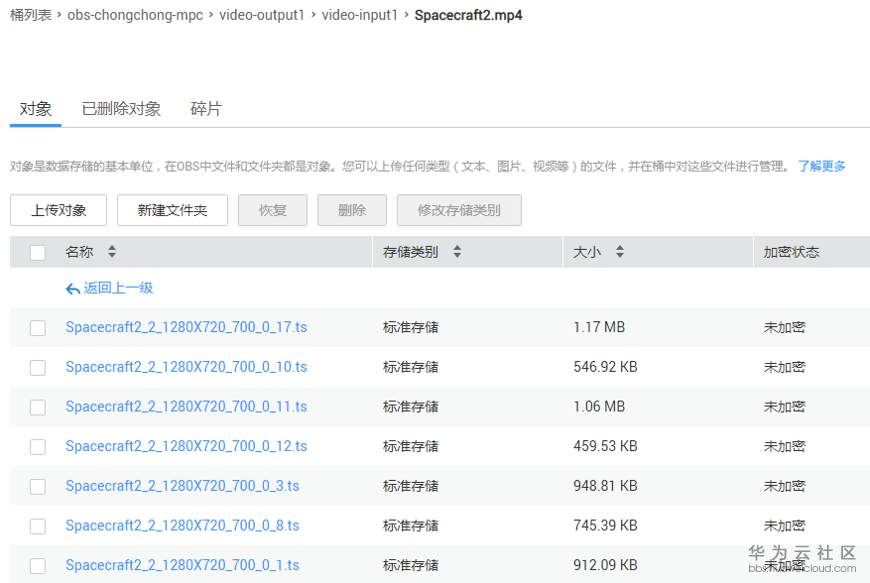Image resolution: width=870 pixels, height=583 pixels.
Task: Click the 上传对象 button
Action: click(x=58, y=210)
